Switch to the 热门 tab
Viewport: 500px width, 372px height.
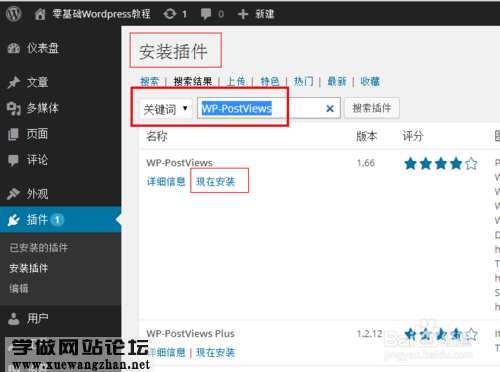[x=303, y=81]
